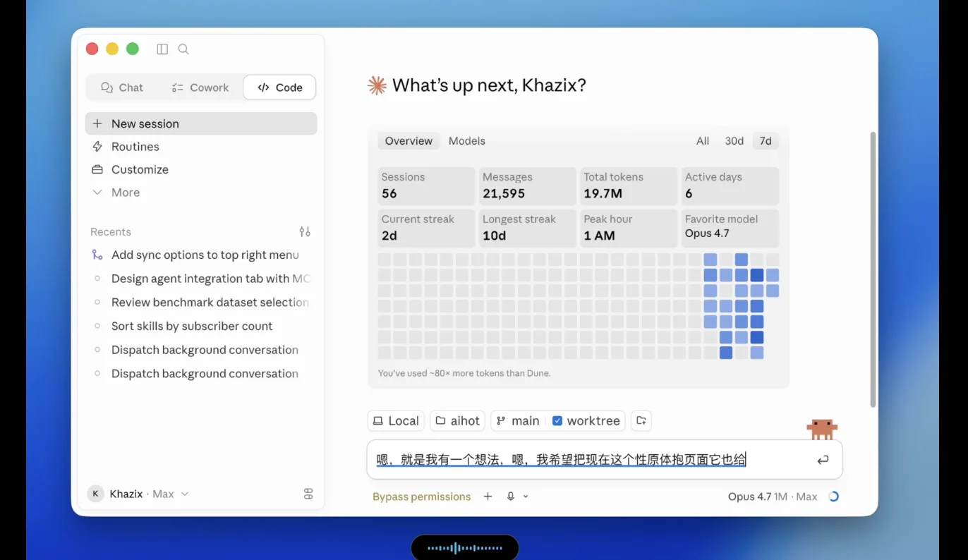This screenshot has height=560, width=968.
Task: Click the bottom-right sidebar layout icon
Action: [308, 494]
